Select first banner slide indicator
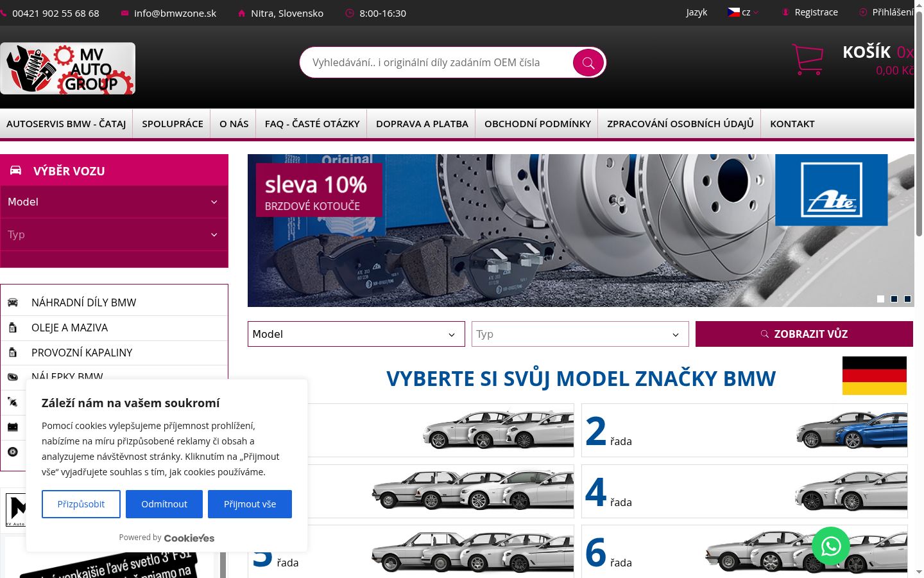The image size is (924, 578). coord(880,299)
